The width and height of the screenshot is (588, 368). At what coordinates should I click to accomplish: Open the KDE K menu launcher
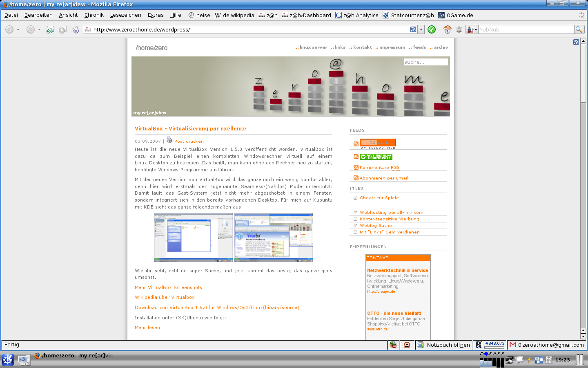point(8,360)
